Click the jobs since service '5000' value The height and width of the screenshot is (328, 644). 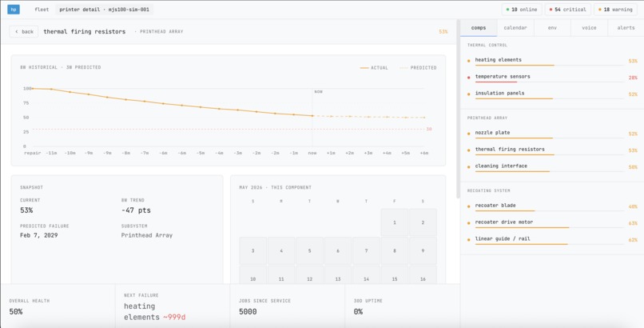coord(248,311)
